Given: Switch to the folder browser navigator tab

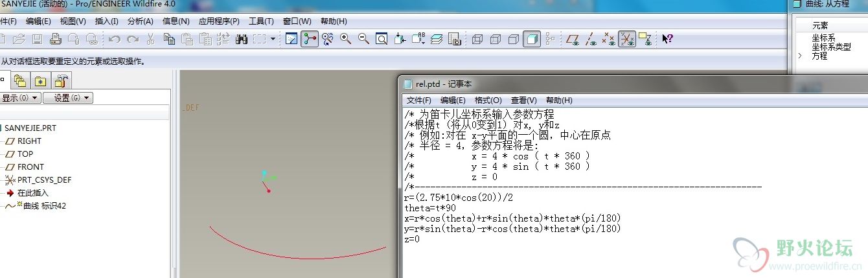Looking at the screenshot, I should (x=20, y=81).
